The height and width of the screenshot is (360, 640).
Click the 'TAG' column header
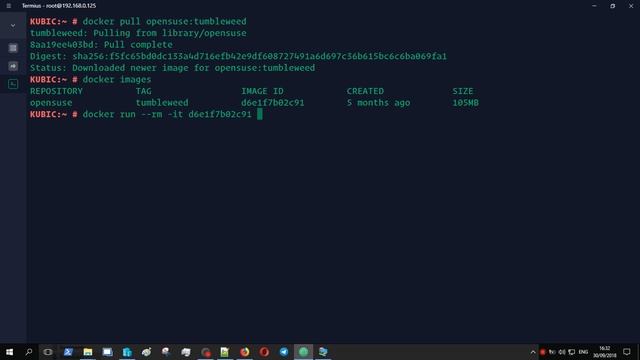click(143, 91)
